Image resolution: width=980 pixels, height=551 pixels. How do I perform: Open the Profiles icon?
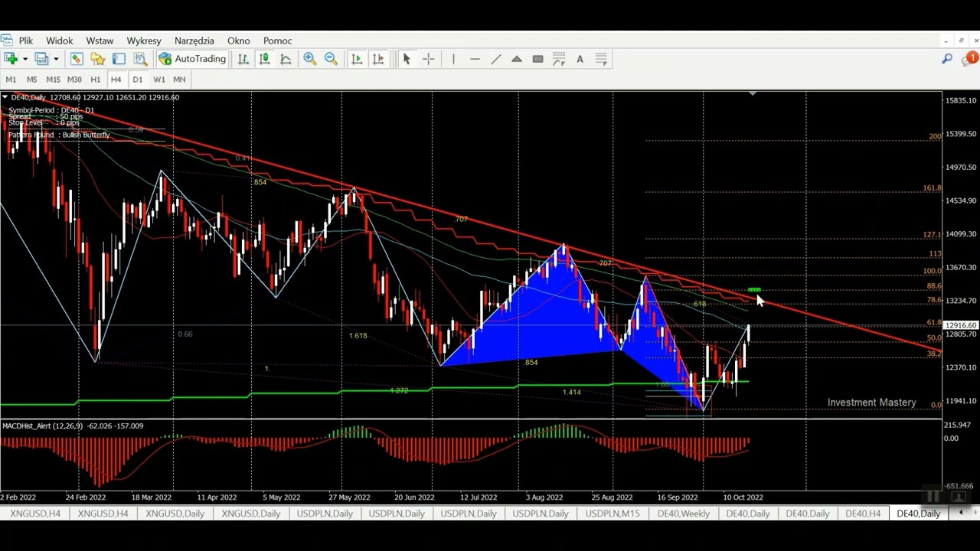point(41,59)
